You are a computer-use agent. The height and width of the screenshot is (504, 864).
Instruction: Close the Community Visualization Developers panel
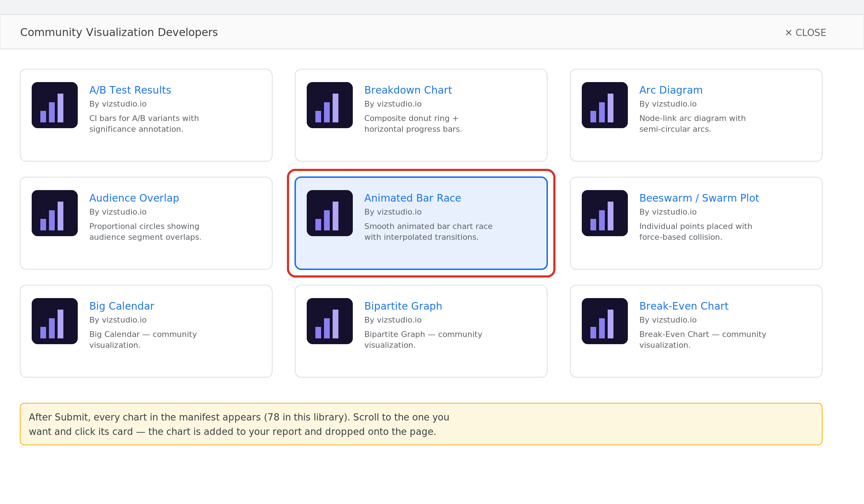coord(806,32)
